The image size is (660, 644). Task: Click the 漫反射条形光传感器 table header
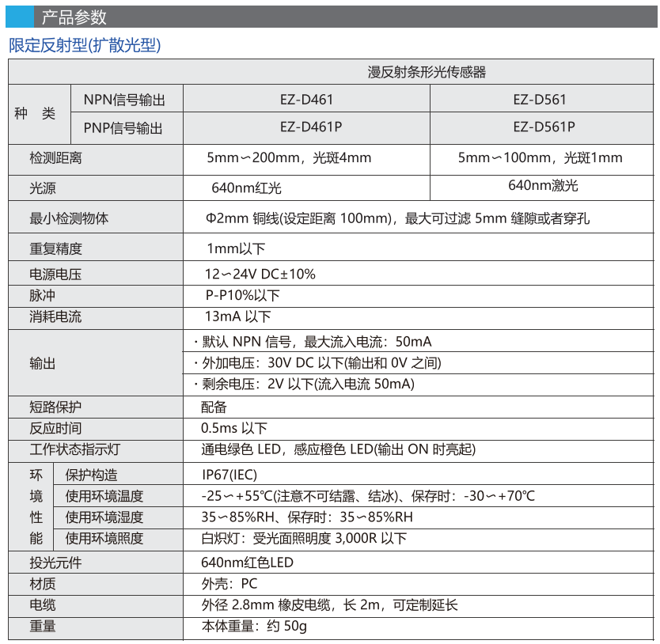click(426, 72)
